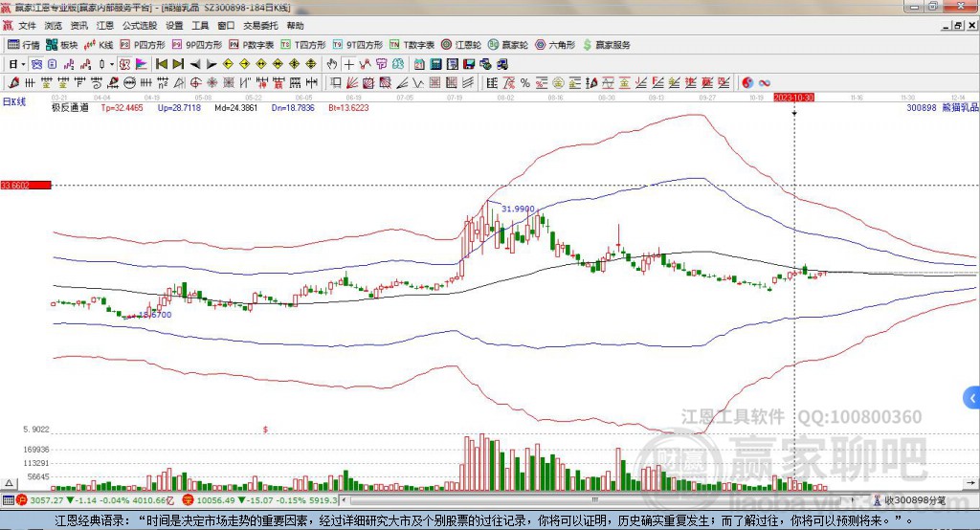Click the 收300898分笔 status entry
The height and width of the screenshot is (530, 980).
pos(910,500)
